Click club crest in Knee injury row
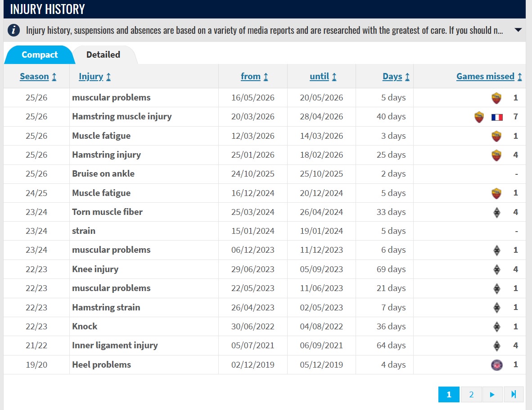Screen dimensions: 532x410 (497, 269)
